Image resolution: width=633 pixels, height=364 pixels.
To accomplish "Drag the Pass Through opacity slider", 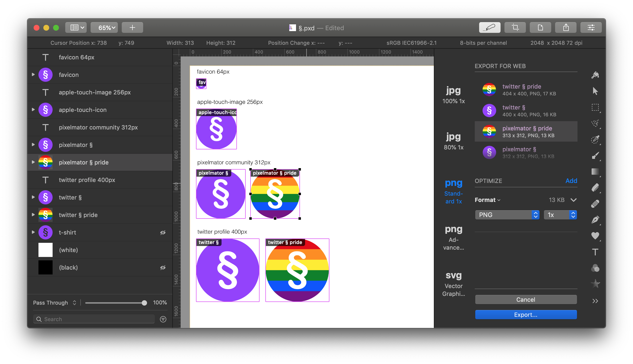I will (x=143, y=303).
